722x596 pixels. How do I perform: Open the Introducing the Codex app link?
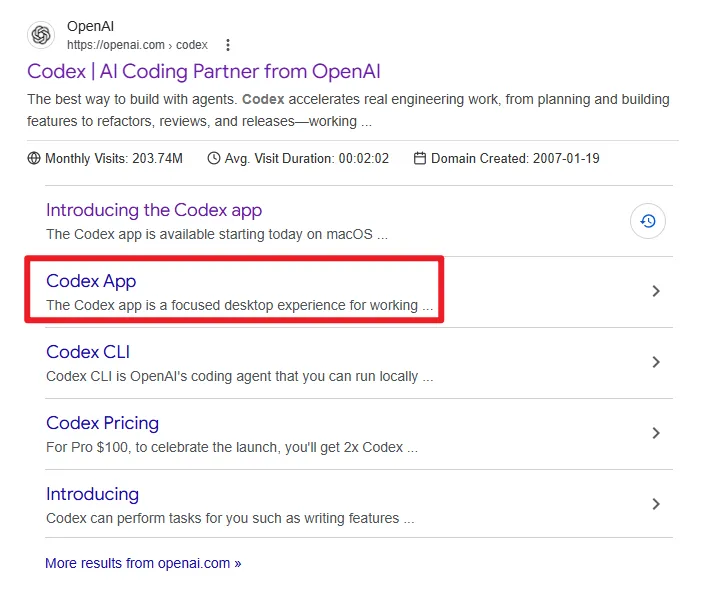154,210
